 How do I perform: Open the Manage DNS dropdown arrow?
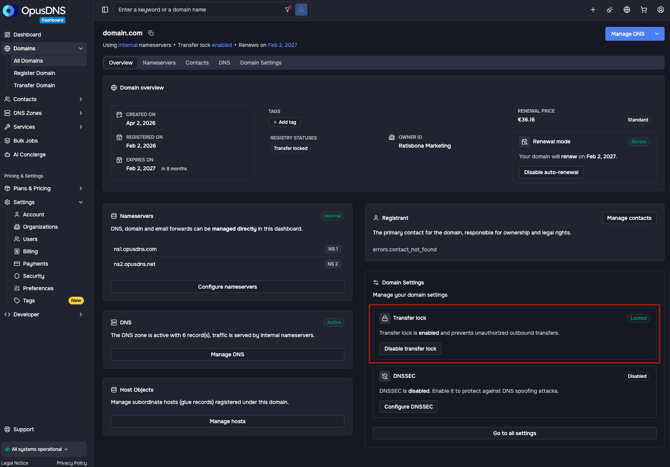(x=657, y=34)
